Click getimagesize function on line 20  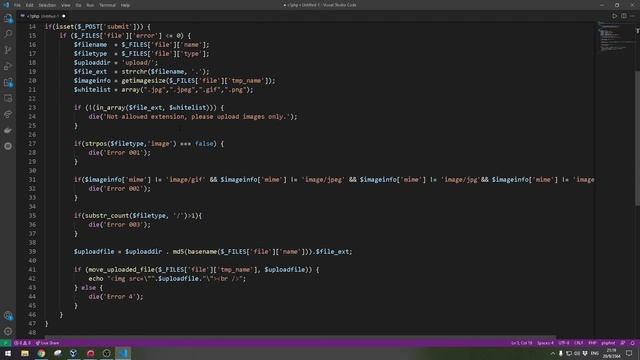143,81
